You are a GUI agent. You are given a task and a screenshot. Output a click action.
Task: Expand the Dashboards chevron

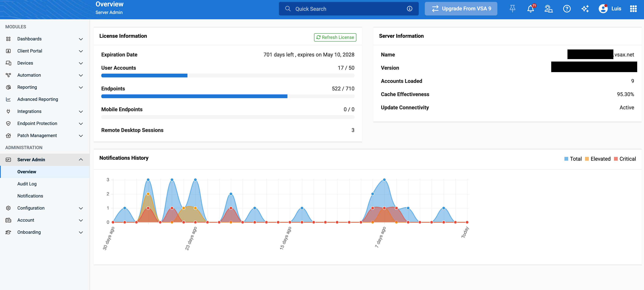pos(81,39)
